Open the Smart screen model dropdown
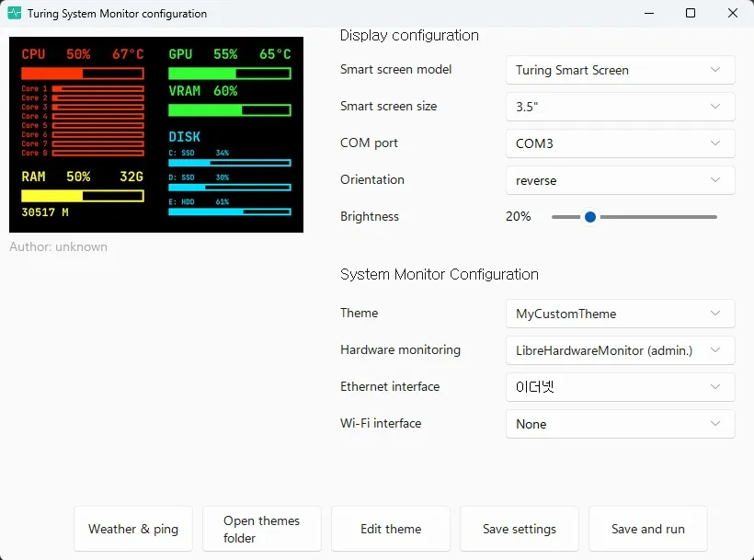 pyautogui.click(x=620, y=70)
